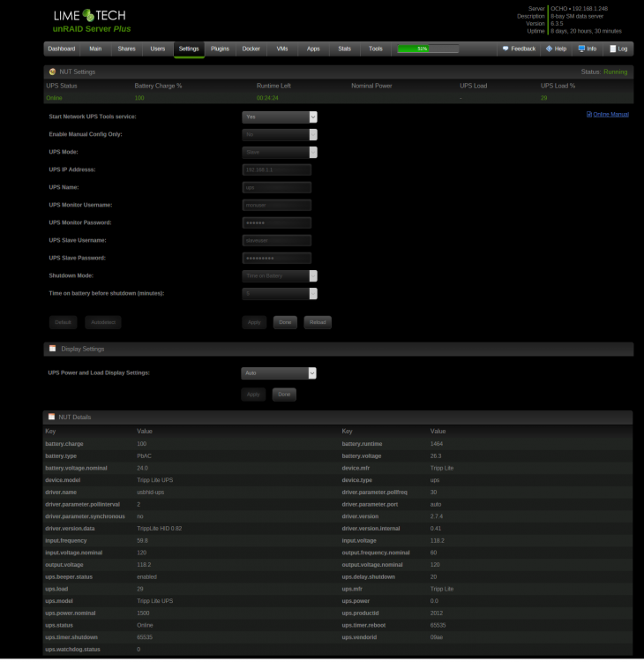Click the ups.beeper.status key
The height and width of the screenshot is (662, 644).
click(x=69, y=576)
